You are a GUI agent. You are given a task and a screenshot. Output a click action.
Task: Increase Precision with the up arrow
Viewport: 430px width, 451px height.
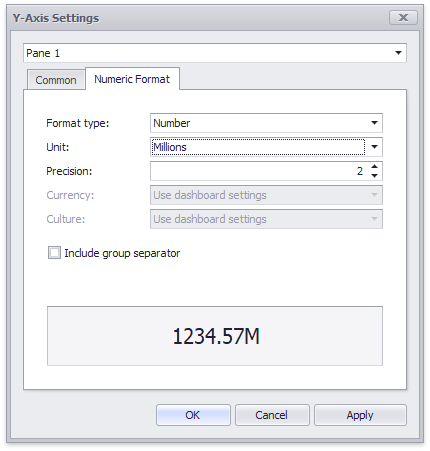(375, 166)
